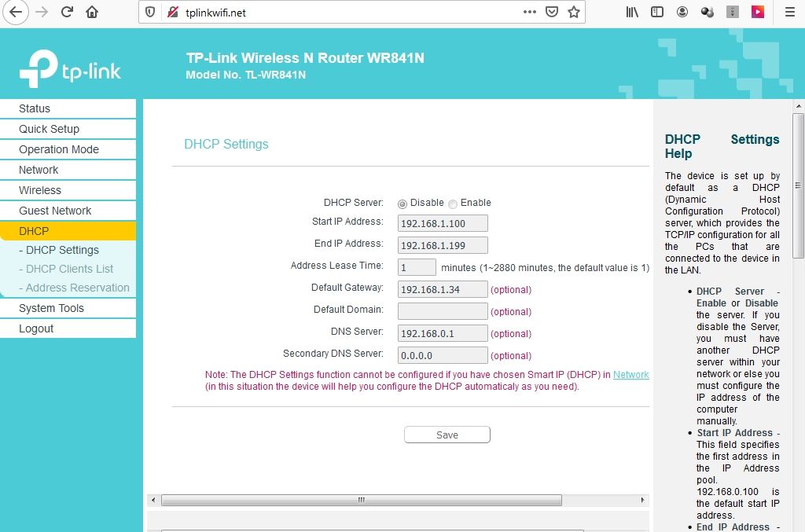Click the DHCP Settings page heading
Screen dimensions: 805x532
(x=226, y=144)
